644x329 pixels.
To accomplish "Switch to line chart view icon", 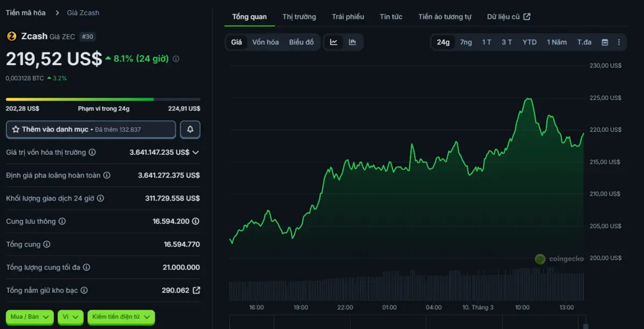I will pos(334,42).
